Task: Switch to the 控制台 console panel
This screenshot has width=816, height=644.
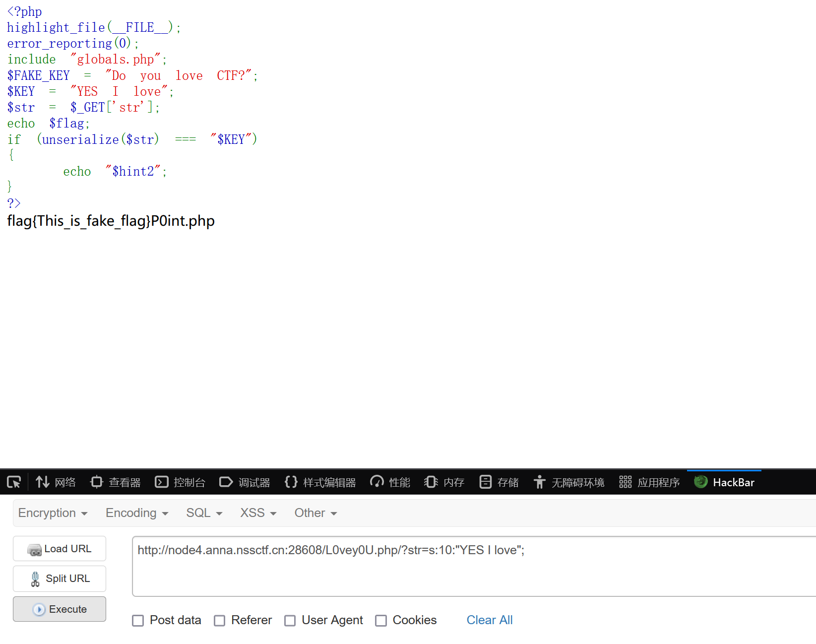Action: (180, 482)
